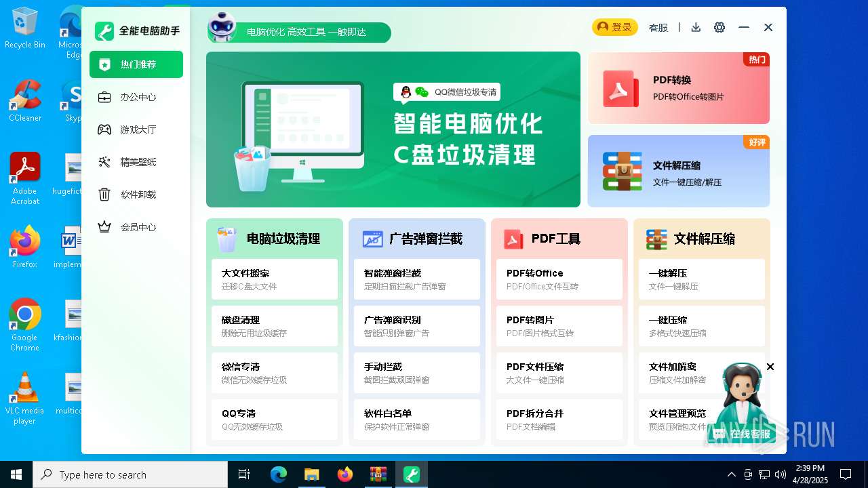Select 广告弹窗识别 tool
This screenshot has width=868, height=488.
point(417,326)
